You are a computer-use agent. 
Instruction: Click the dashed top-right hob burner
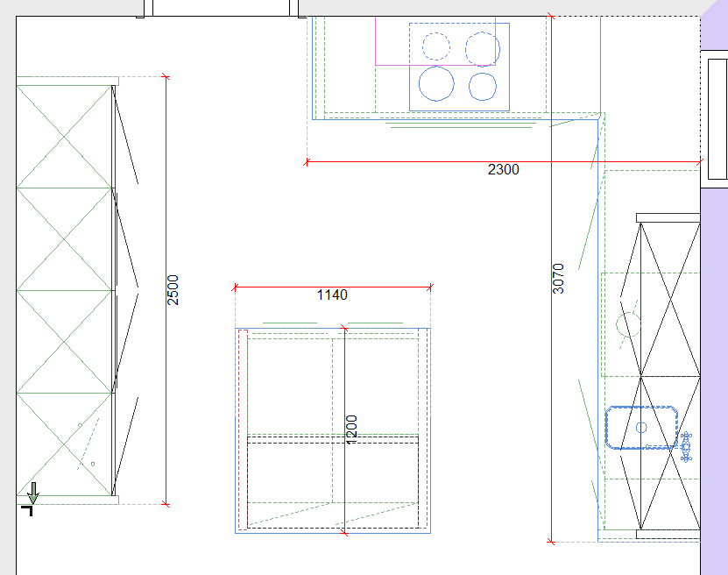click(x=482, y=47)
